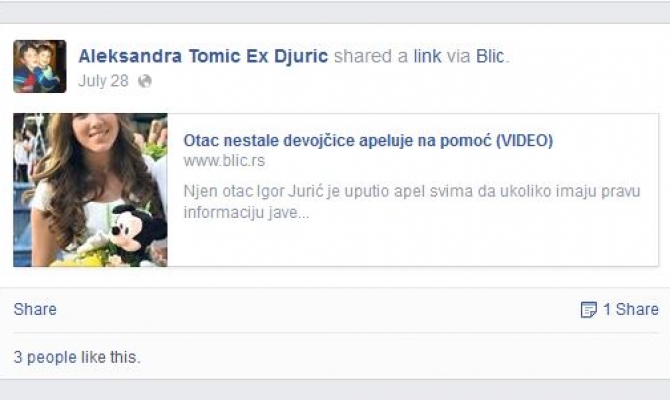The image size is (670, 400).
Task: Click "3 people" in the likes line
Action: click(x=45, y=357)
